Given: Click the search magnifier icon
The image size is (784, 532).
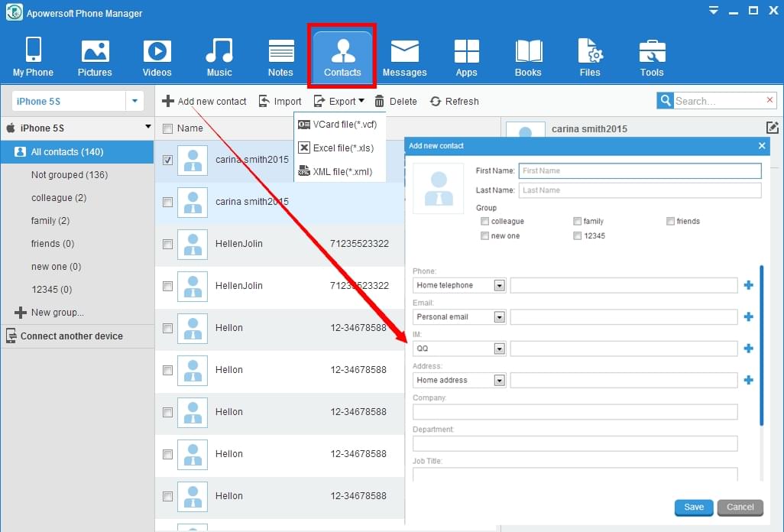Looking at the screenshot, I should tap(665, 101).
